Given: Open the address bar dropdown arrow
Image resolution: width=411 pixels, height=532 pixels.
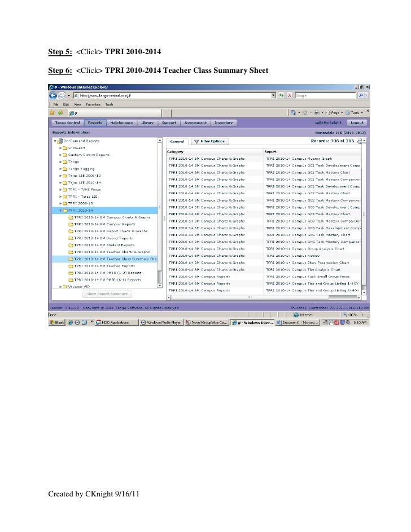Looking at the screenshot, I should 273,95.
